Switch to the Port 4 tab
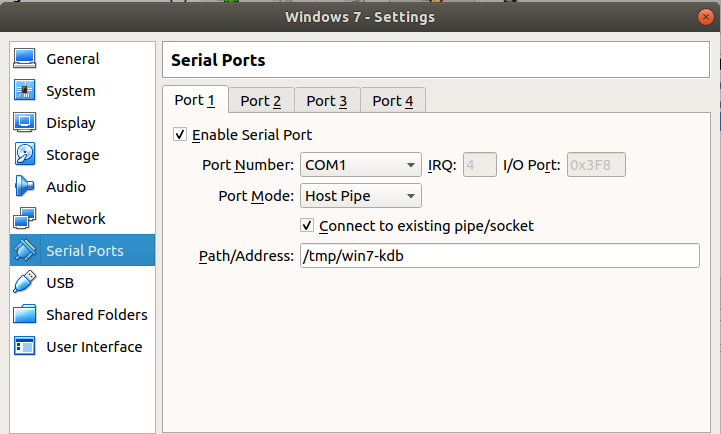Viewport: 721px width, 434px height. tap(393, 100)
